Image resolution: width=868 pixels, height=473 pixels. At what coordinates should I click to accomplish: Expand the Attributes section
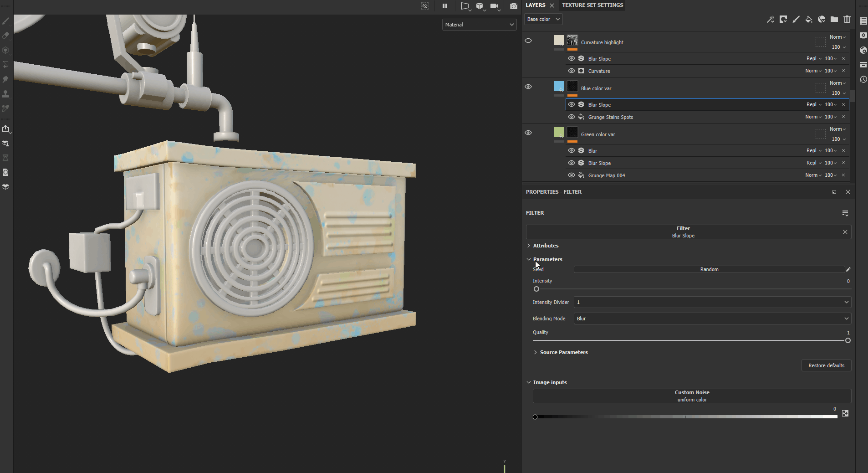tap(546, 246)
